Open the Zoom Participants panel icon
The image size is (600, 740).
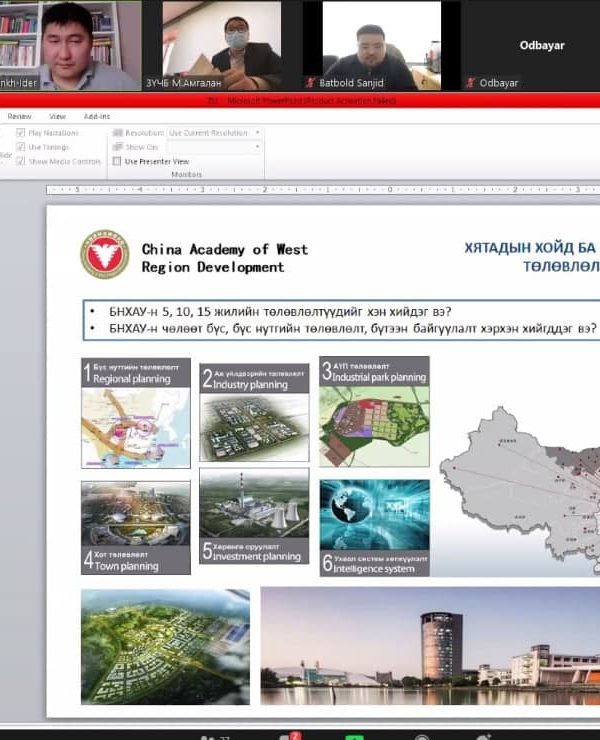coord(207,736)
